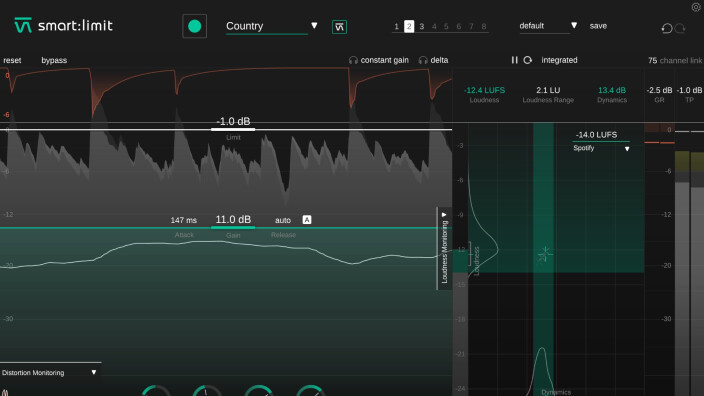
Task: Toggle delta headphone monitoring
Action: point(433,60)
